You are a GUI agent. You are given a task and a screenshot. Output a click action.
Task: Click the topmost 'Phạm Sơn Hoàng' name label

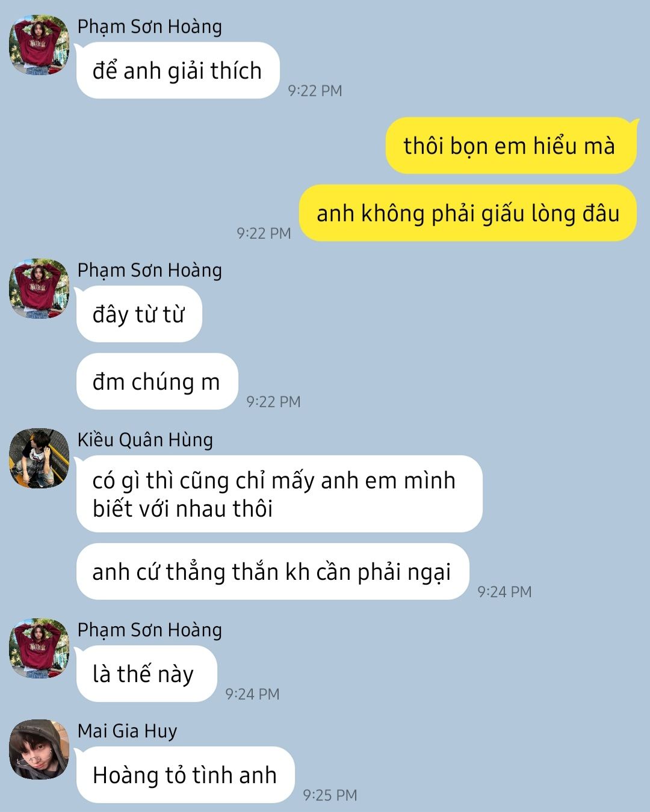[x=150, y=26]
